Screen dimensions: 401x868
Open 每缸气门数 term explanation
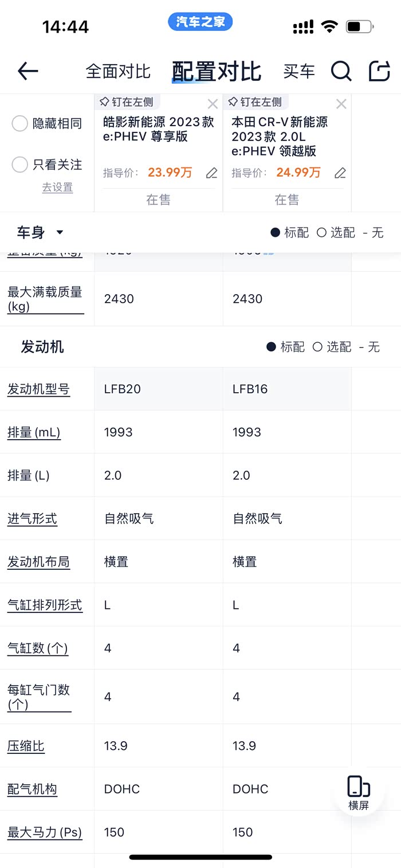[39, 697]
